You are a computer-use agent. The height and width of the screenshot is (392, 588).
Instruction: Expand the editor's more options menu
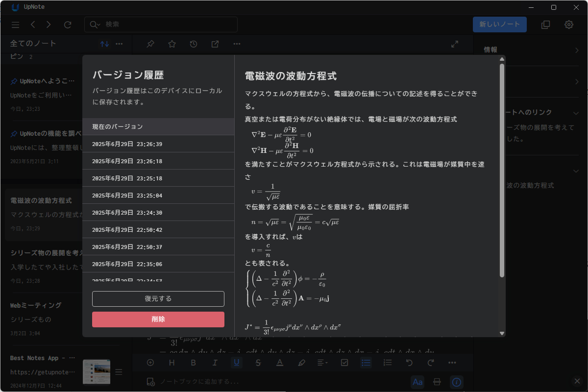point(452,362)
